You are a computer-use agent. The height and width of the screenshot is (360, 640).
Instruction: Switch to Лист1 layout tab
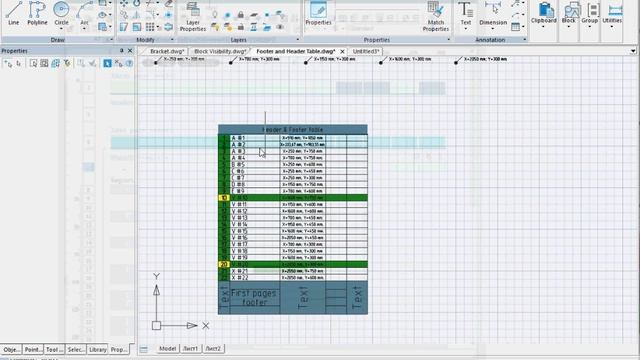[x=190, y=349]
